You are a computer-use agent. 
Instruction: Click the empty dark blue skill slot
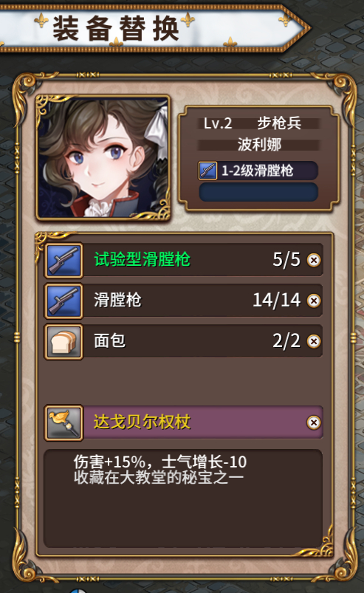[258, 192]
